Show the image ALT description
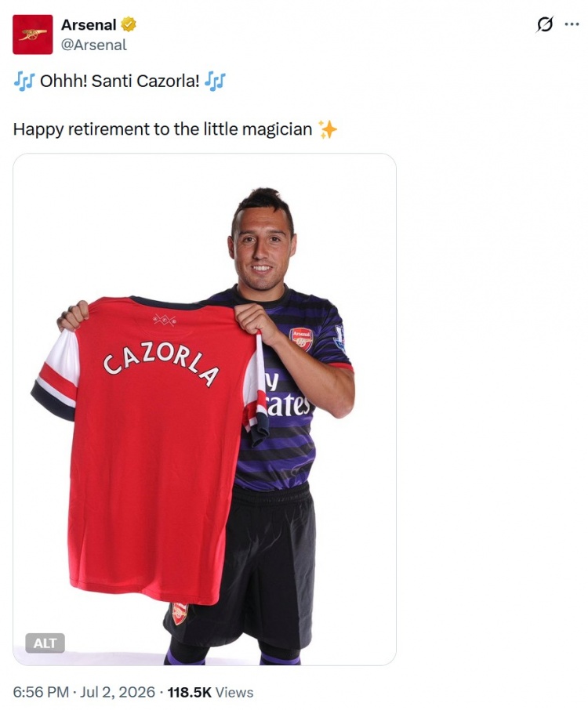588x710 pixels. [45, 643]
